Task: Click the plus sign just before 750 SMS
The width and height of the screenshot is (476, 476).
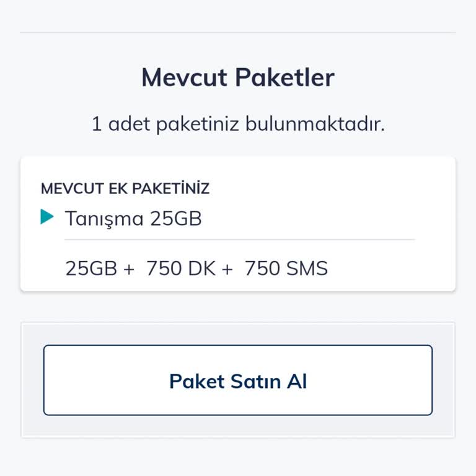Action: pos(227,270)
